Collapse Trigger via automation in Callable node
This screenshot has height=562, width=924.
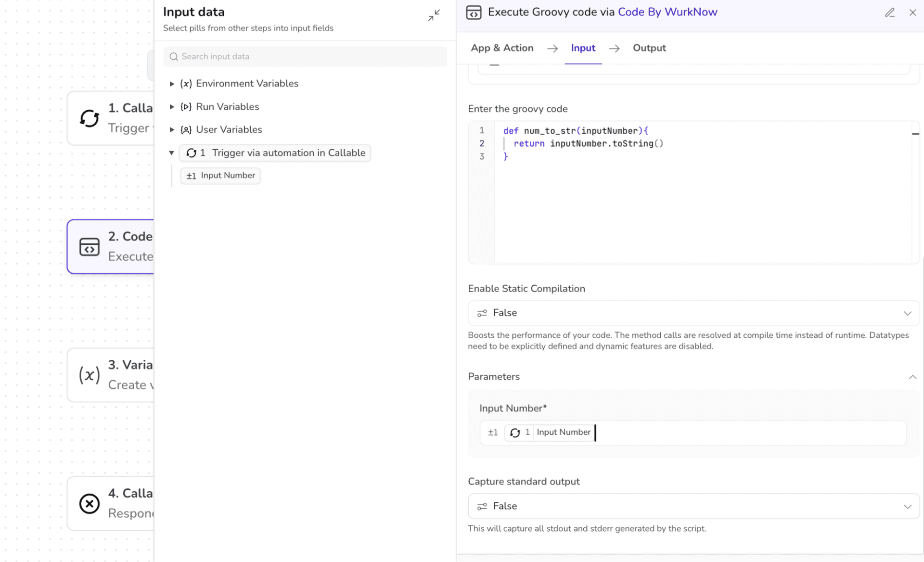coord(171,153)
